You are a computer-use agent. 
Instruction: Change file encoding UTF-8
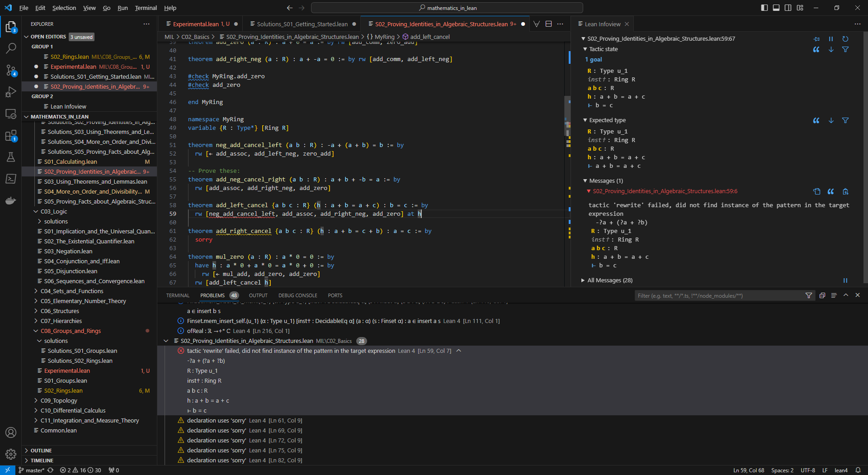pyautogui.click(x=808, y=470)
